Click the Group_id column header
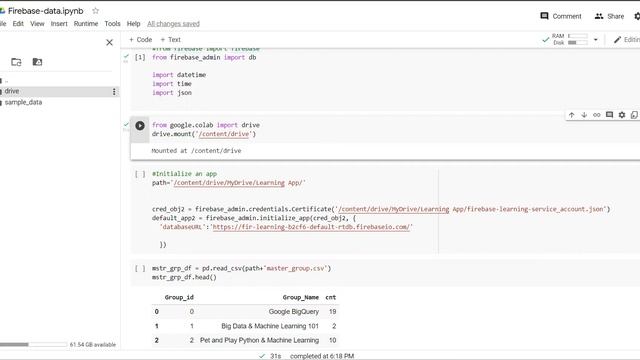 click(179, 297)
